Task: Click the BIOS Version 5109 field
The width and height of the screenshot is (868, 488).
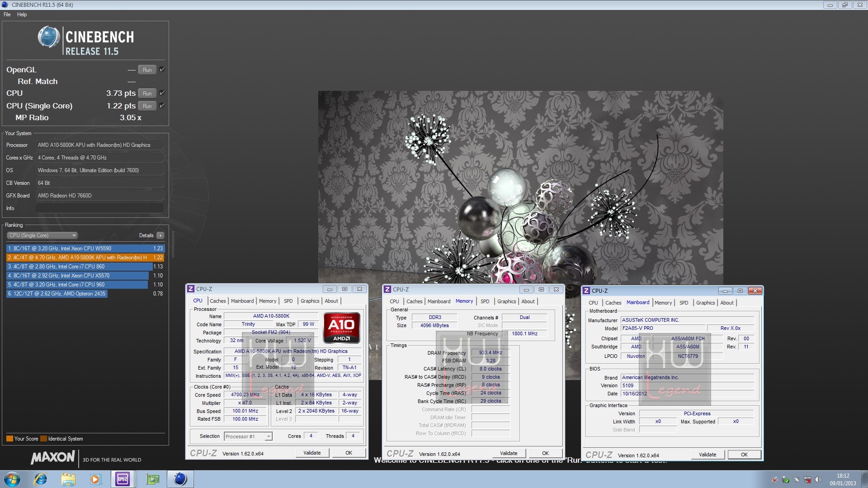Action: click(x=687, y=386)
